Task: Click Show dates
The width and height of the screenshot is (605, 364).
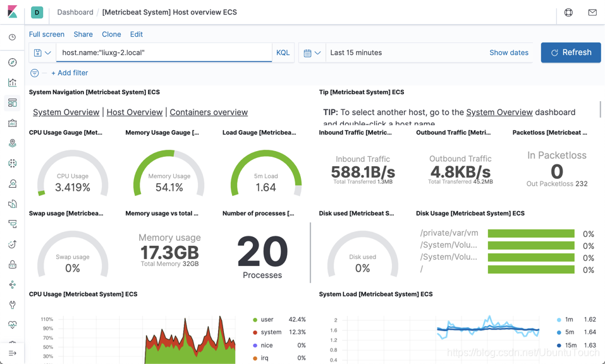Action: (509, 53)
